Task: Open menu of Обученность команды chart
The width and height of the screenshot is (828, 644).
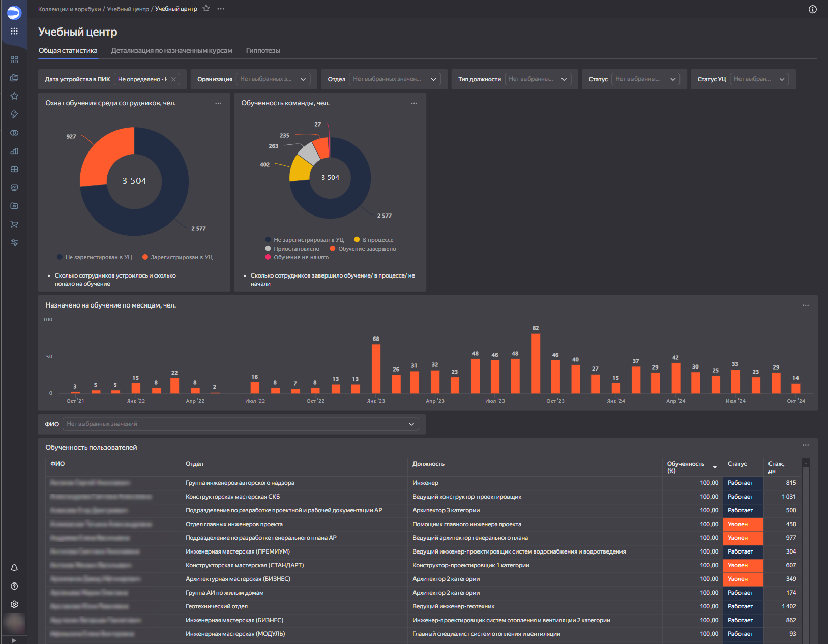Action: coord(414,103)
